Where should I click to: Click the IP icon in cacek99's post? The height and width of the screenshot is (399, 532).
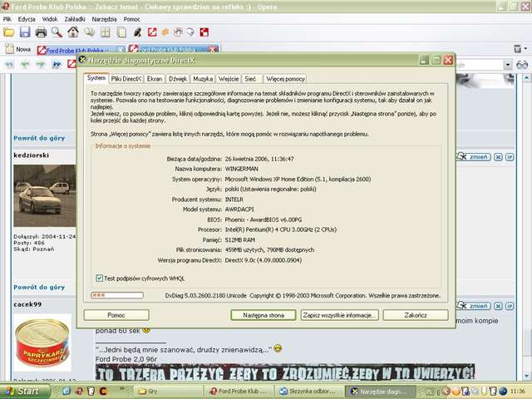pyautogui.click(x=510, y=306)
